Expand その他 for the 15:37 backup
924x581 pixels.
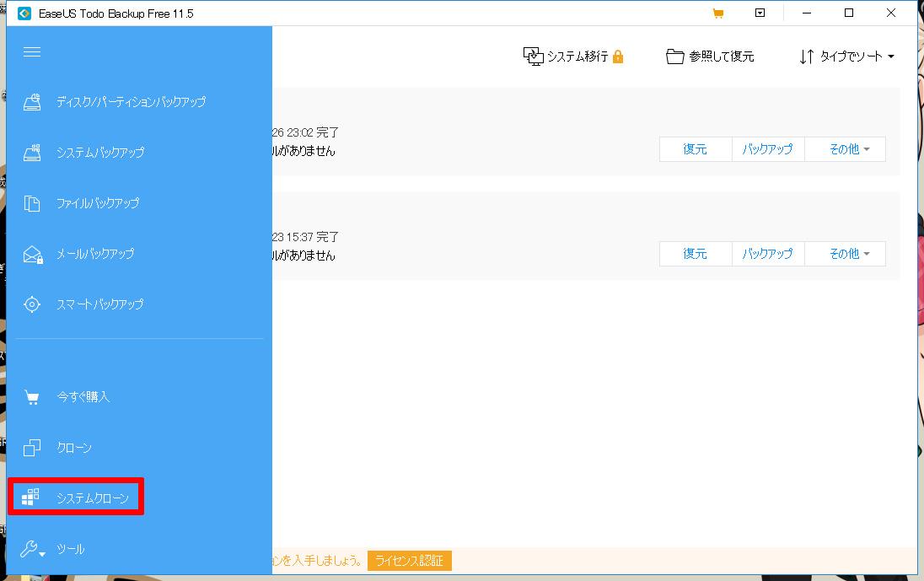(845, 254)
